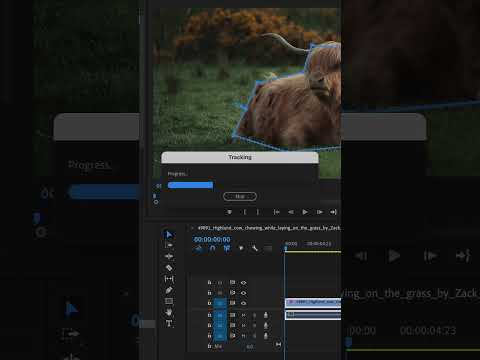Image resolution: width=480 pixels, height=360 pixels.
Task: Click Mark Out bracket button
Action: (258, 212)
